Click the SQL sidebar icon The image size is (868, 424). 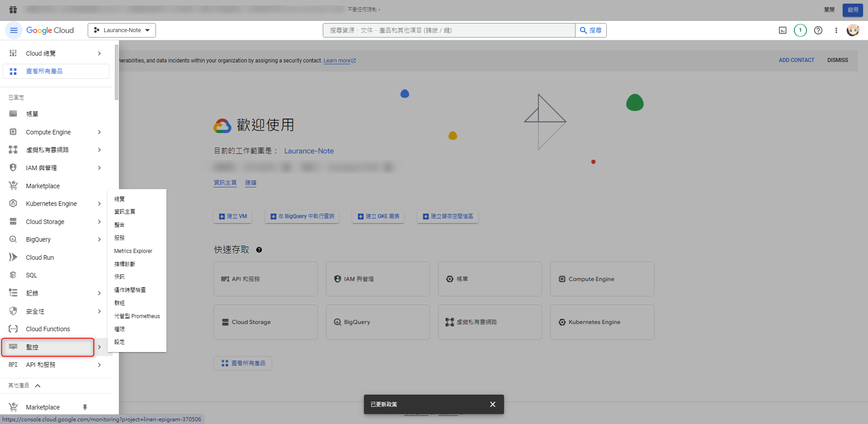13,275
